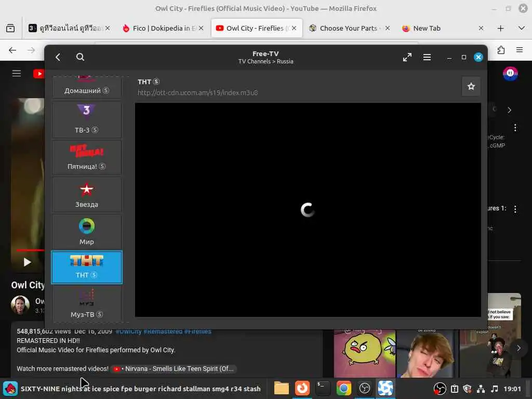Toggle fullscreen in Free-TV header
The height and width of the screenshot is (399, 532).
point(407,57)
